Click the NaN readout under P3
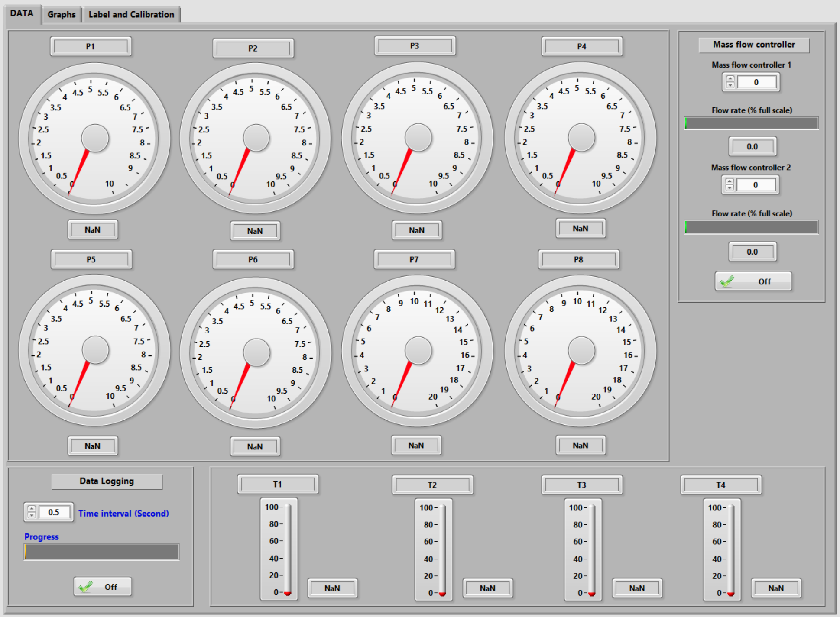 point(416,230)
